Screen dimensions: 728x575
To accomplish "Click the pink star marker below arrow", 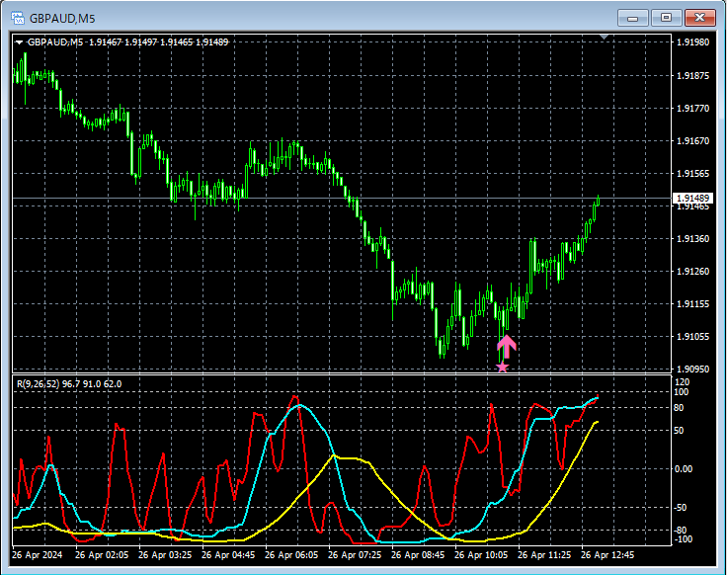I will click(x=503, y=368).
